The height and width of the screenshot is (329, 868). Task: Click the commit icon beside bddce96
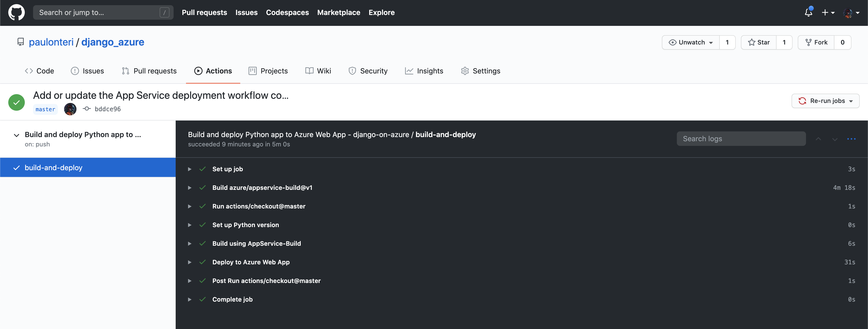[87, 109]
